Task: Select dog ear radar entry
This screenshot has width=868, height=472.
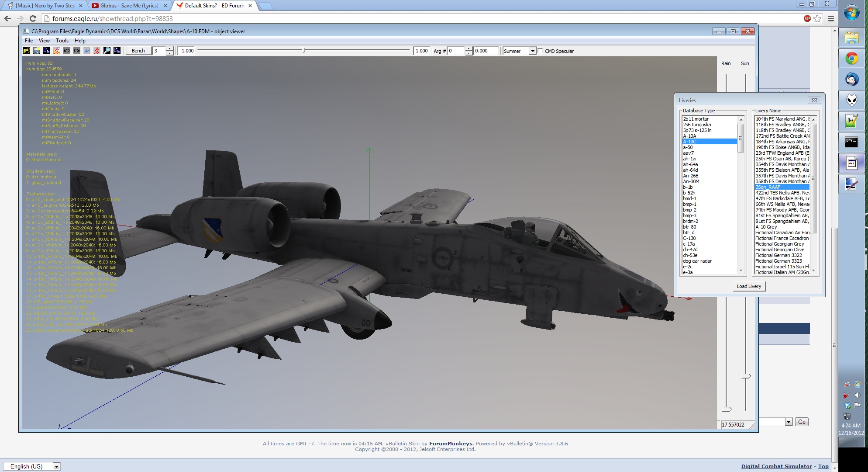Action: (x=710, y=261)
